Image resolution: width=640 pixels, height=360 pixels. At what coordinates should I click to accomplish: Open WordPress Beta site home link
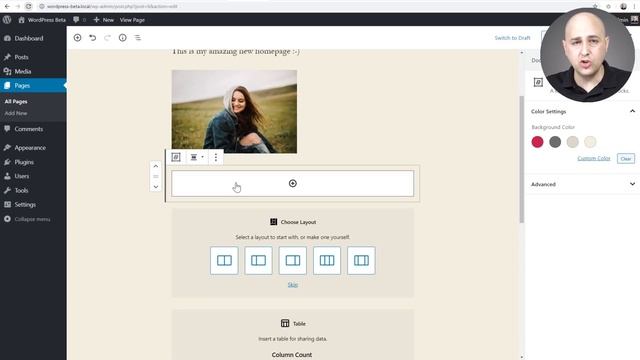click(42, 20)
